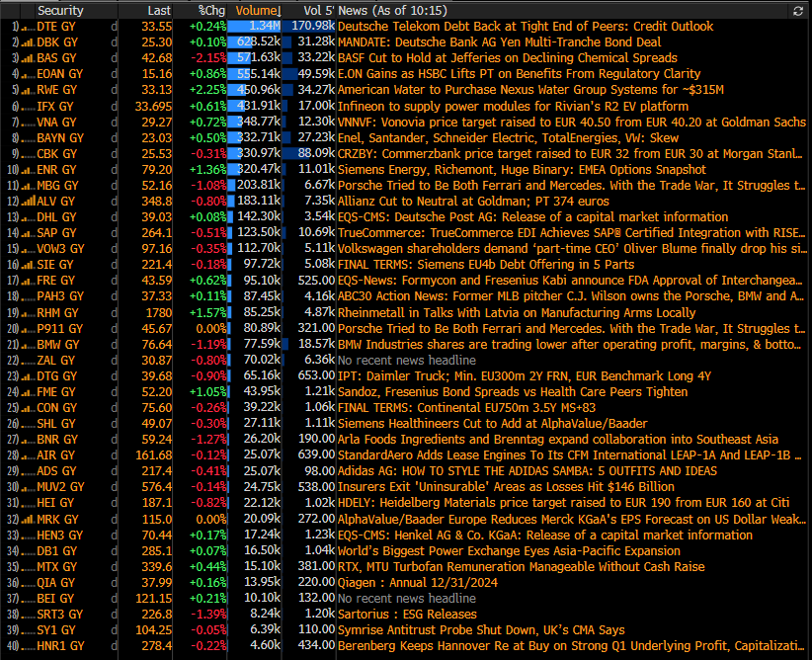This screenshot has height=660, width=812.
Task: Click volume bar 1.34M for DTE GY
Action: pyautogui.click(x=254, y=27)
